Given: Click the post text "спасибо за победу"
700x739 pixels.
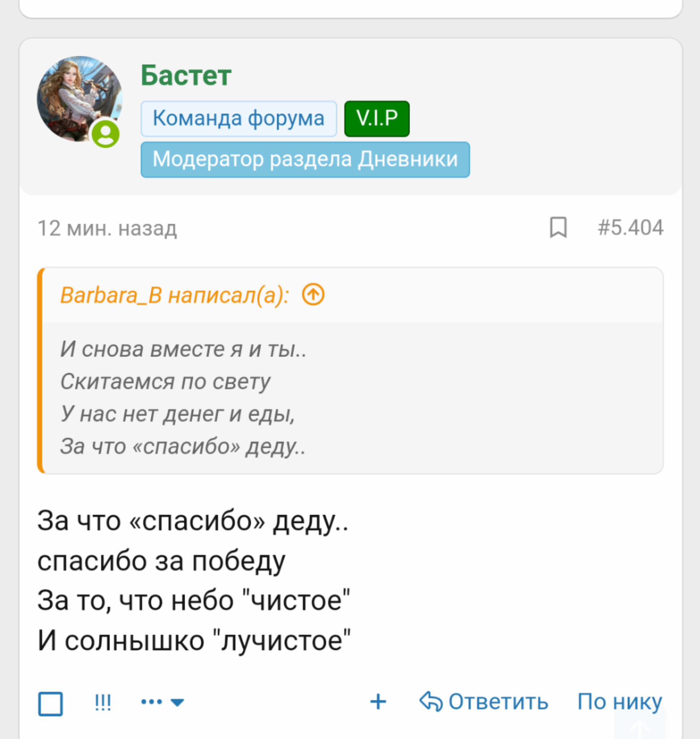Looking at the screenshot, I should click(161, 561).
